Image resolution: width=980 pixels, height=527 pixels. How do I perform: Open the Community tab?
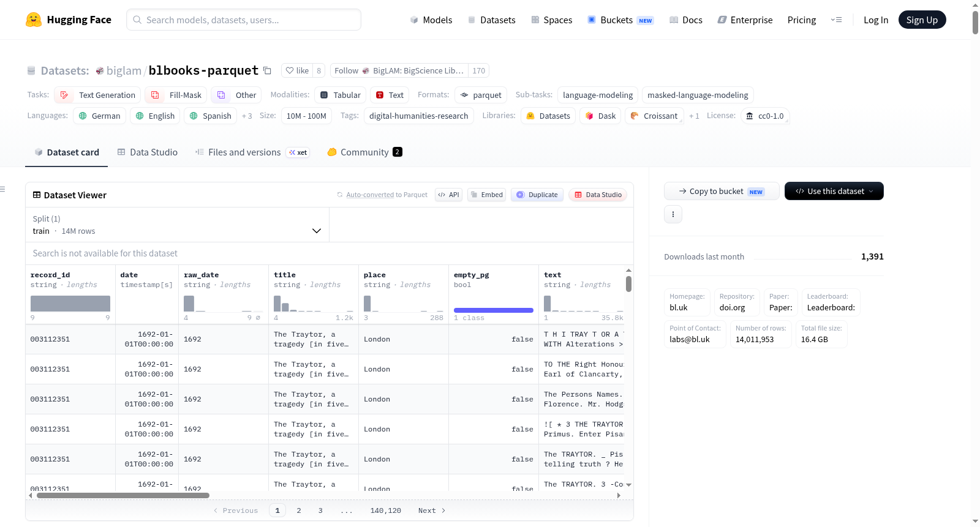(365, 152)
